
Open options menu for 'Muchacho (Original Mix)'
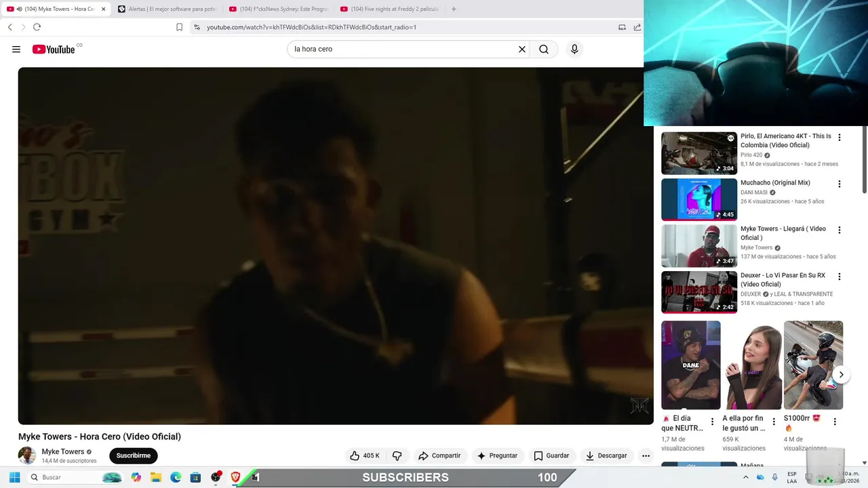[x=840, y=184]
